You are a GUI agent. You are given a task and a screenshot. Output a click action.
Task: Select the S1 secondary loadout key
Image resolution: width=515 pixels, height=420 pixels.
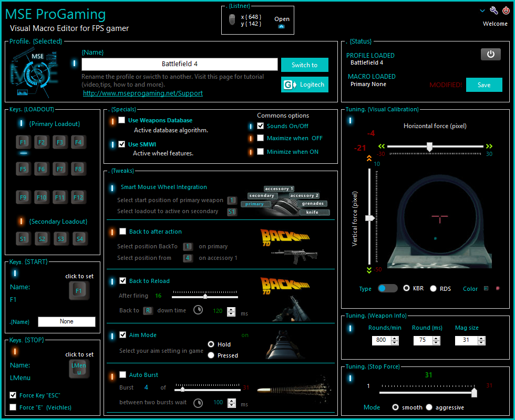coord(23,238)
